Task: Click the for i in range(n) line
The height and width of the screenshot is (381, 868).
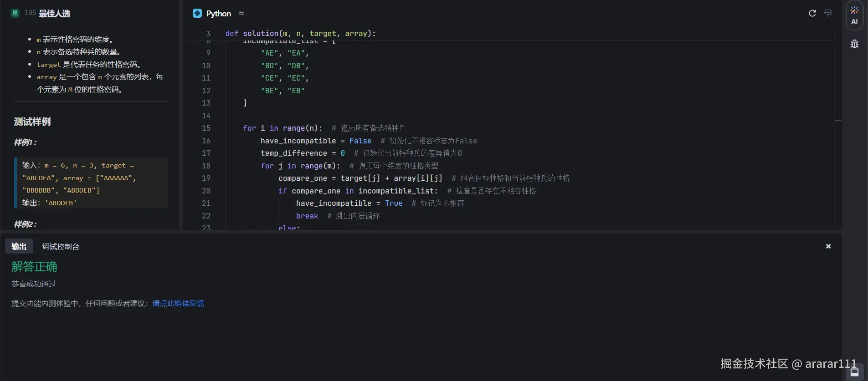Action: coord(282,128)
